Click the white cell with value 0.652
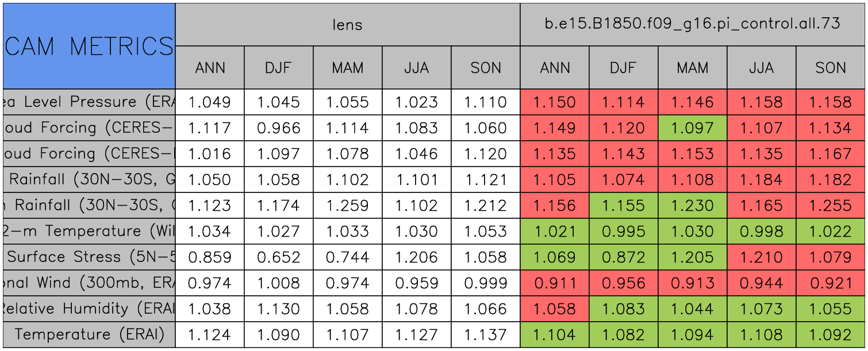This screenshot has height=351, width=868. [279, 257]
